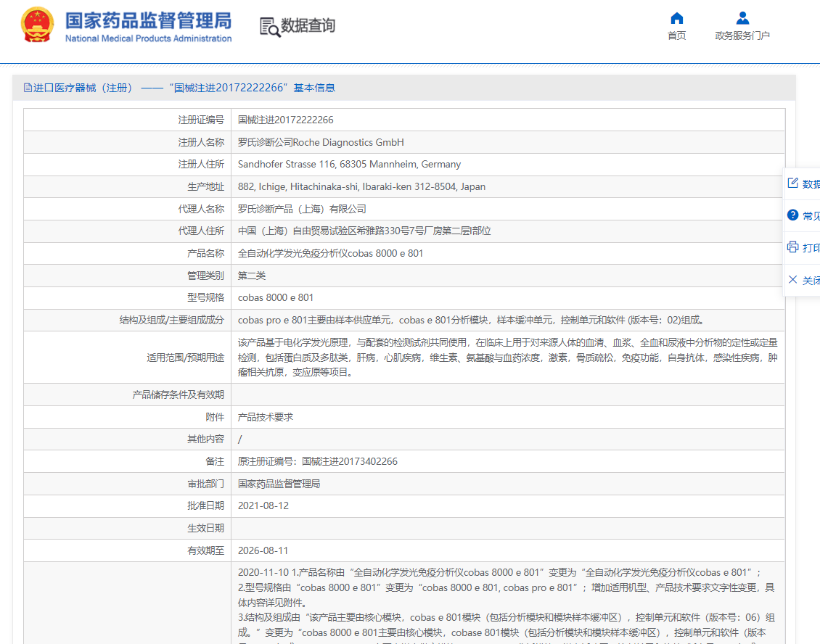Click the 数据查询 header text
The image size is (820, 644).
308,25
